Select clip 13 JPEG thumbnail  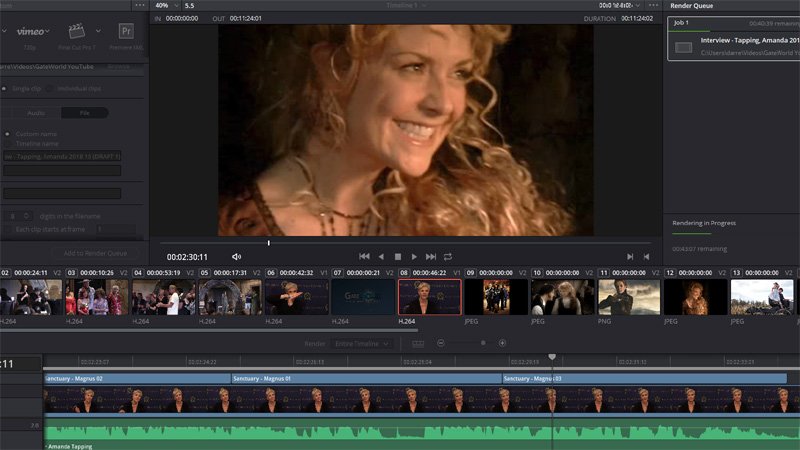click(762, 296)
